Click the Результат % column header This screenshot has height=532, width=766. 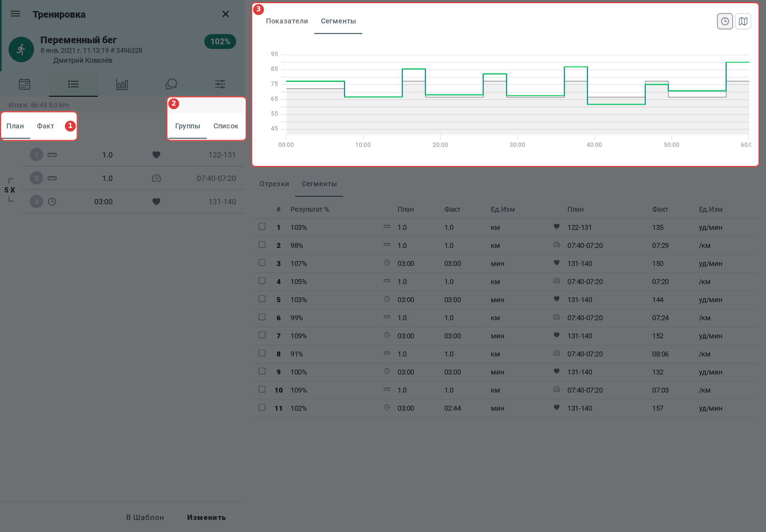(x=310, y=209)
